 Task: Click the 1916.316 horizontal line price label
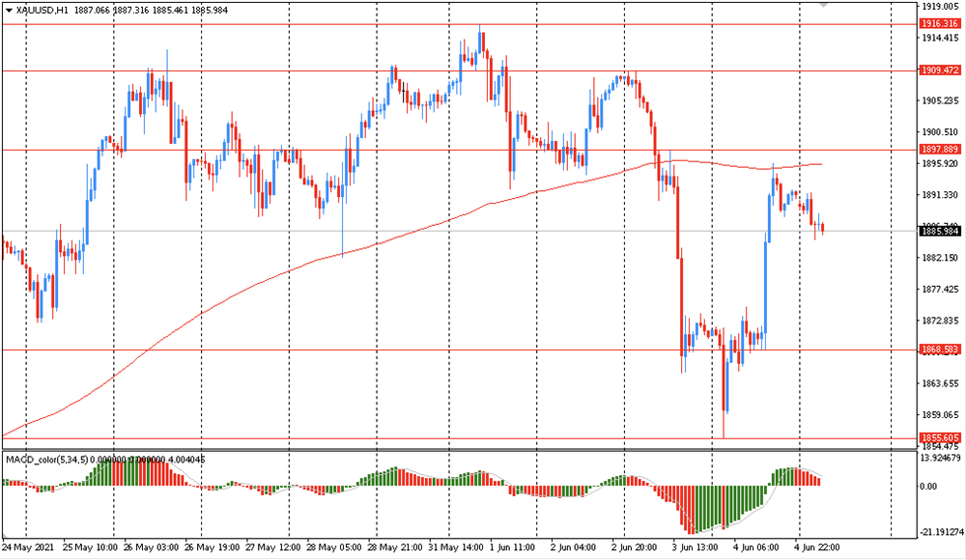(940, 24)
